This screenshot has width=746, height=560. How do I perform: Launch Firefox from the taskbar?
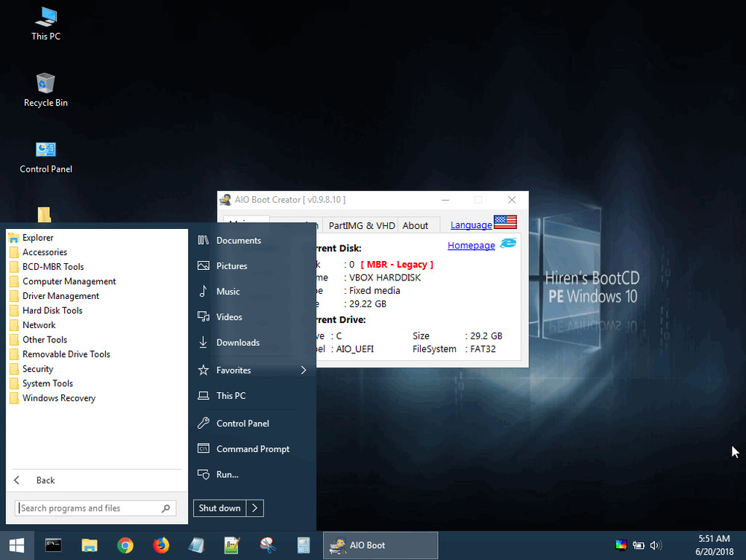tap(161, 545)
